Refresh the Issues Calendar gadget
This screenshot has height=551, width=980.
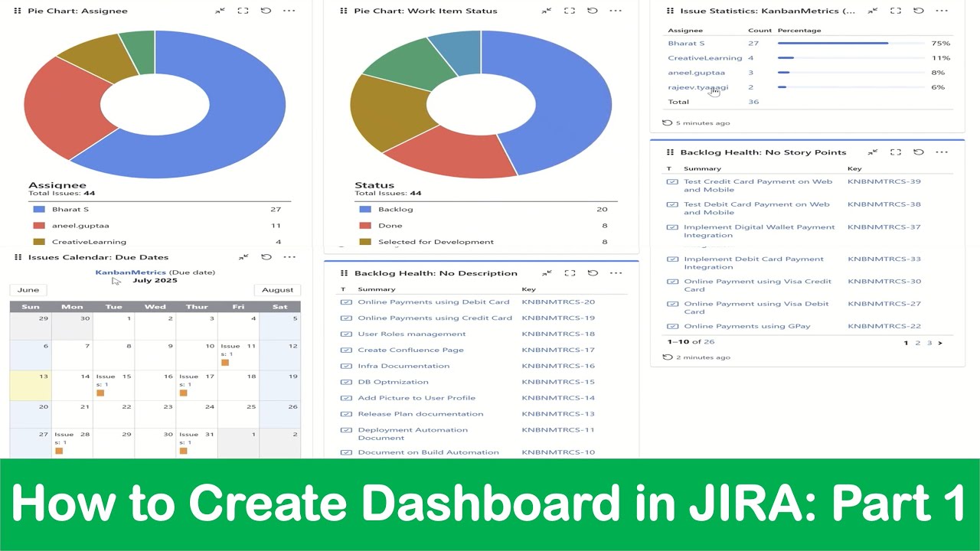coord(266,257)
